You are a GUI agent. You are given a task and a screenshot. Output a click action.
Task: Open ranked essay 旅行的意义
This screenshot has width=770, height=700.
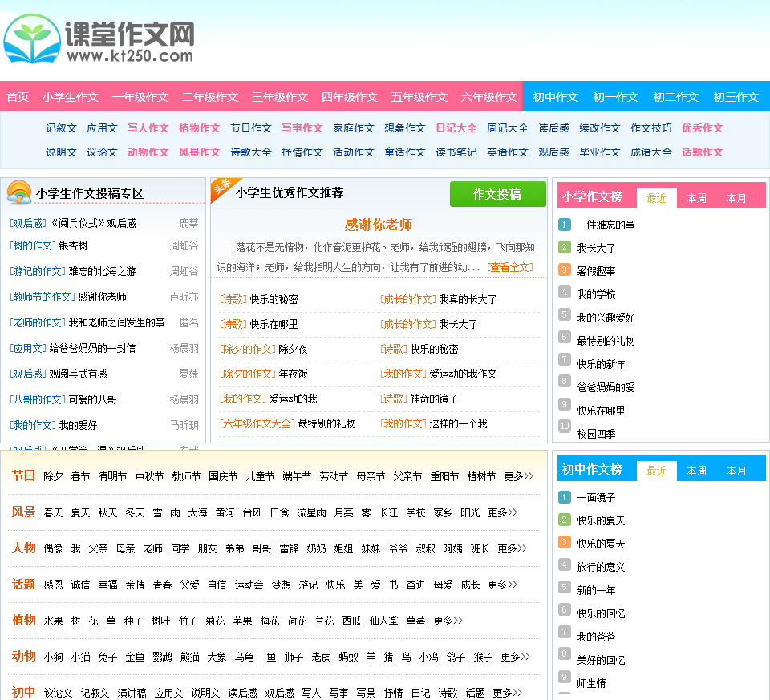click(601, 567)
